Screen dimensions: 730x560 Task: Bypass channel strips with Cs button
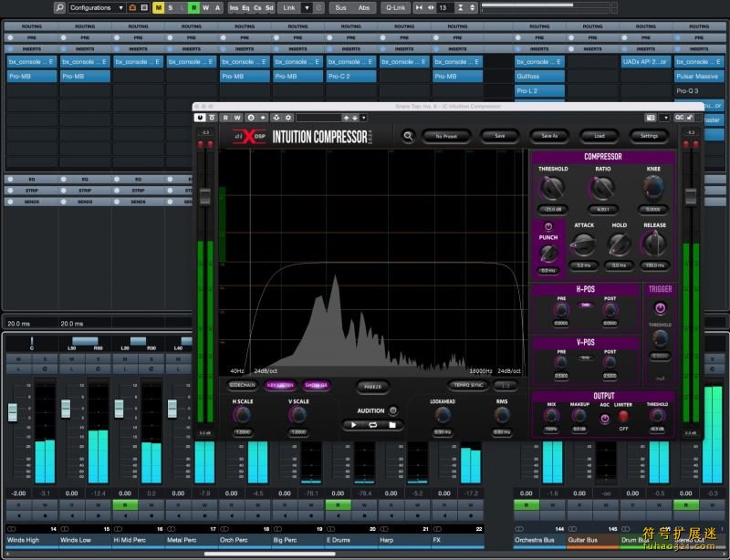click(257, 7)
